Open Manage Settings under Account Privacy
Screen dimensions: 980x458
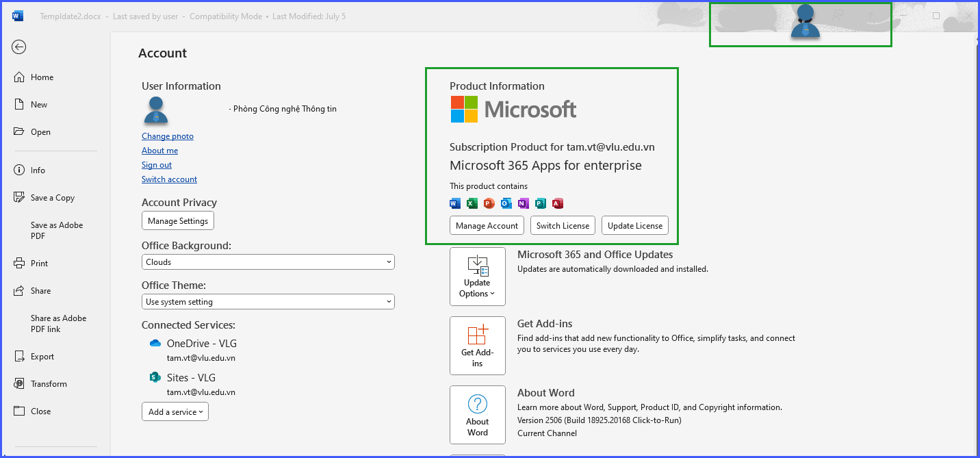[x=178, y=221]
